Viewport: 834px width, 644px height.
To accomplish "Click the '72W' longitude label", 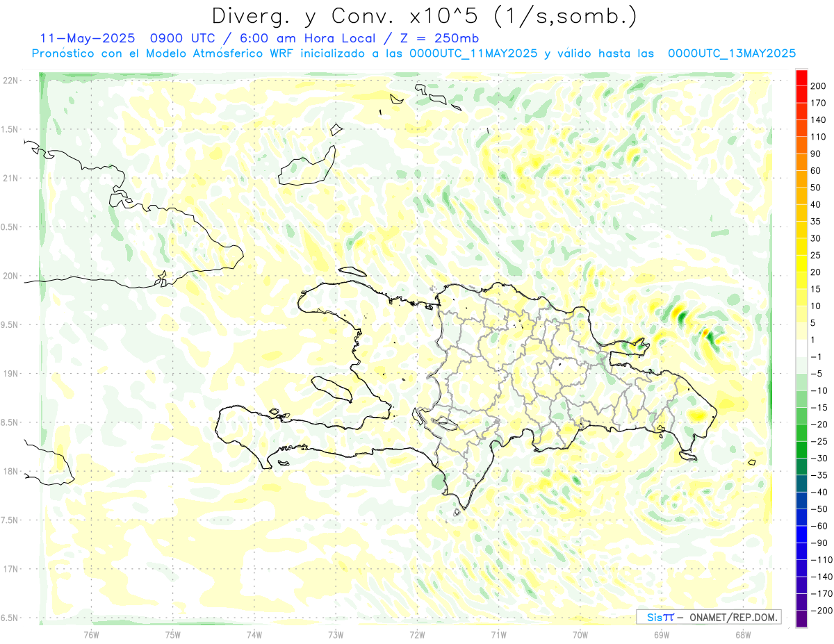I will (x=417, y=634).
